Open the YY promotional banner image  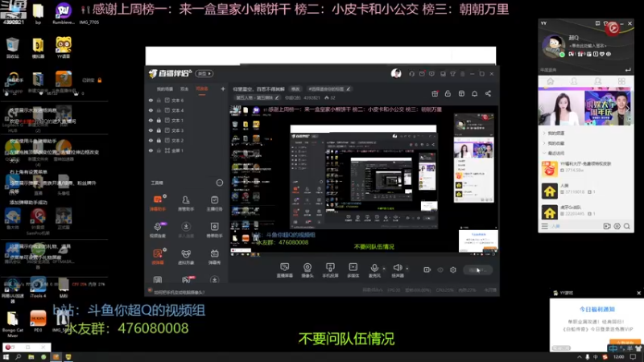tap(586, 107)
